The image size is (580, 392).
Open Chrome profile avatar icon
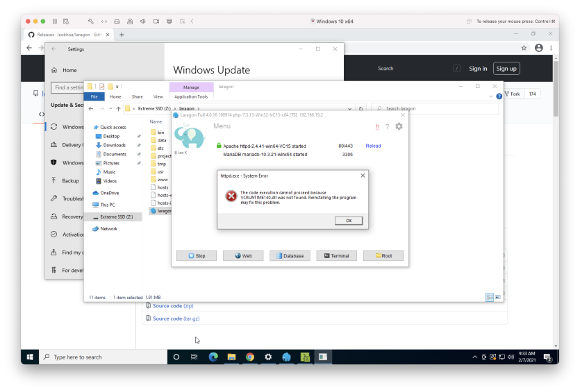539,48
